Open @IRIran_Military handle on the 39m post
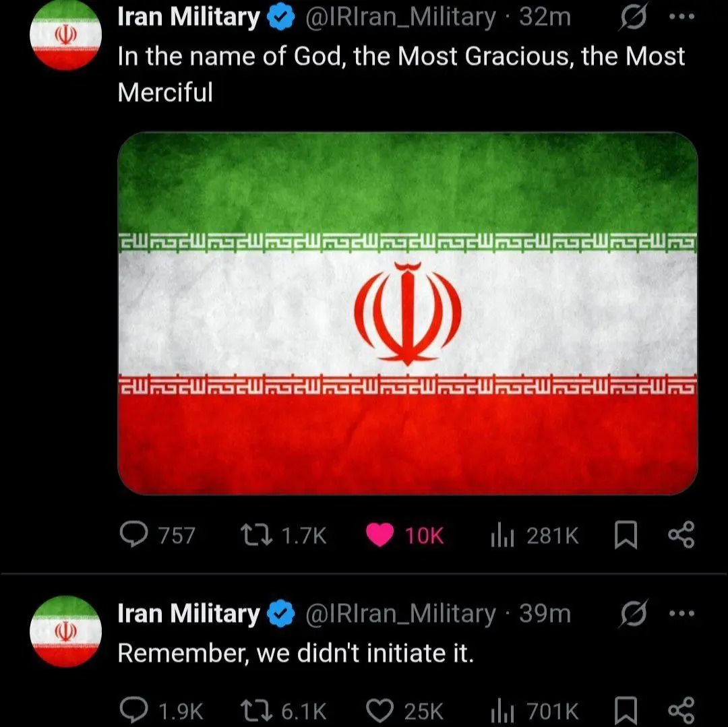The height and width of the screenshot is (727, 728). 400,614
